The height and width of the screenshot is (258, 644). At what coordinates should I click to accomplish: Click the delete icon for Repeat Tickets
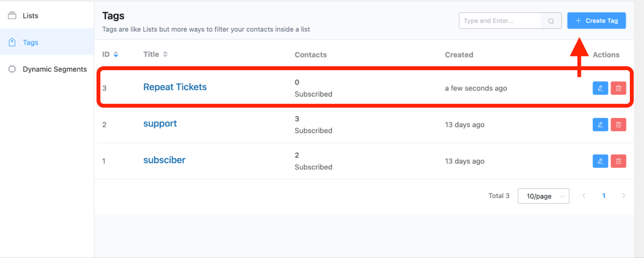[x=618, y=88]
